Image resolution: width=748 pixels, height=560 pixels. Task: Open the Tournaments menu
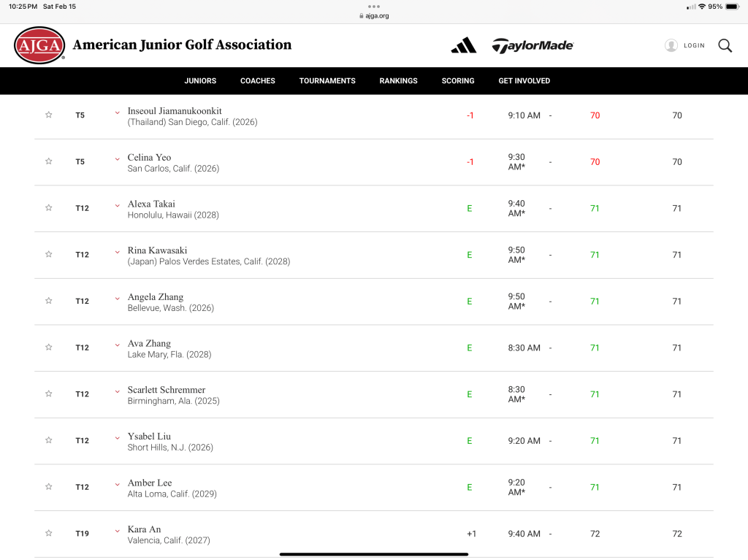click(327, 81)
